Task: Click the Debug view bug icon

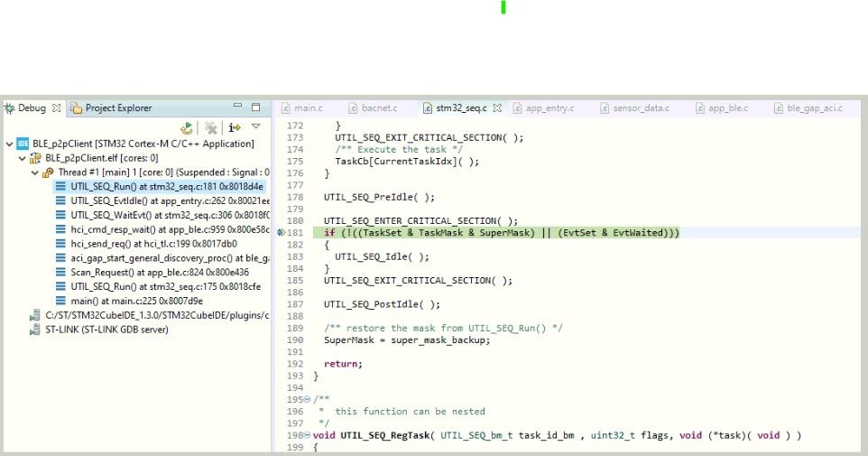Action: [9, 108]
